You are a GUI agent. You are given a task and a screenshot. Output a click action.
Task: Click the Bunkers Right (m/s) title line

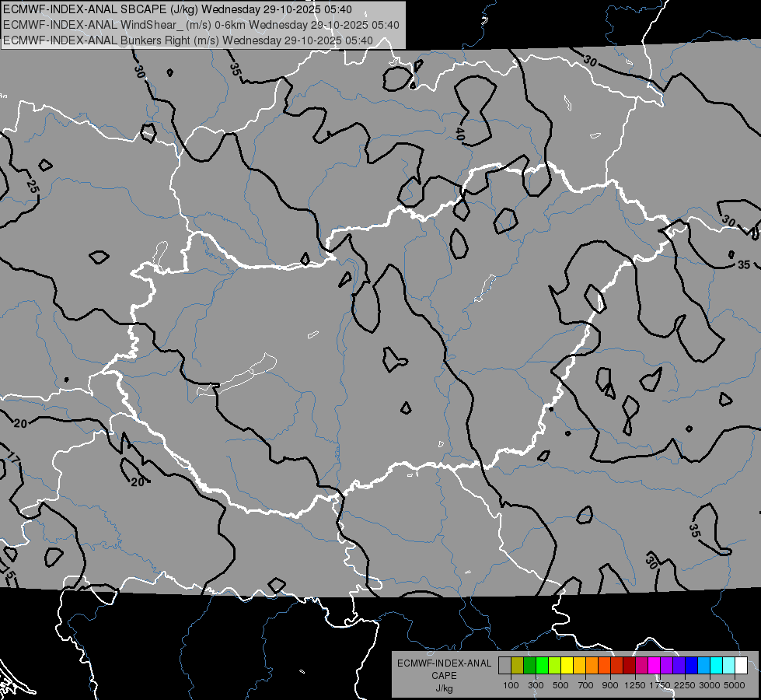(188, 40)
